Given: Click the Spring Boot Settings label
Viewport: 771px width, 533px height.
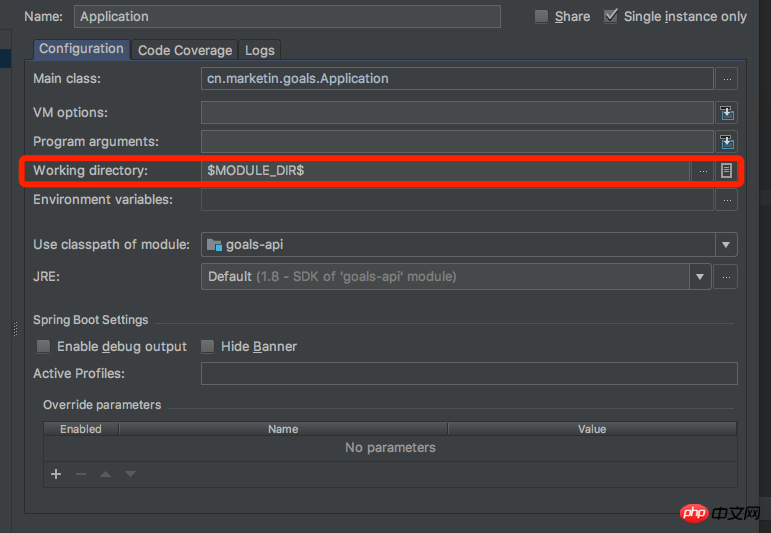Looking at the screenshot, I should [90, 320].
